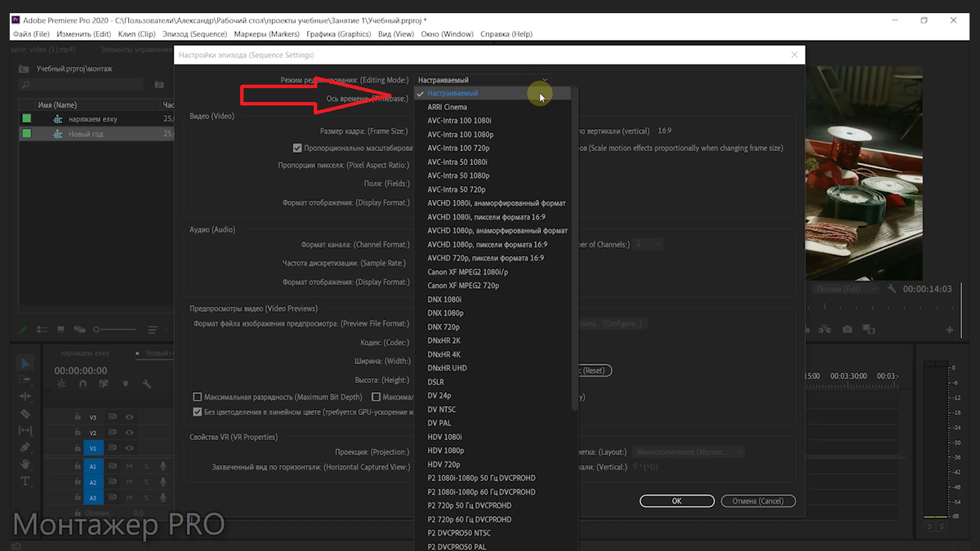
Task: Toggle V3 track output eye
Action: coord(129,417)
